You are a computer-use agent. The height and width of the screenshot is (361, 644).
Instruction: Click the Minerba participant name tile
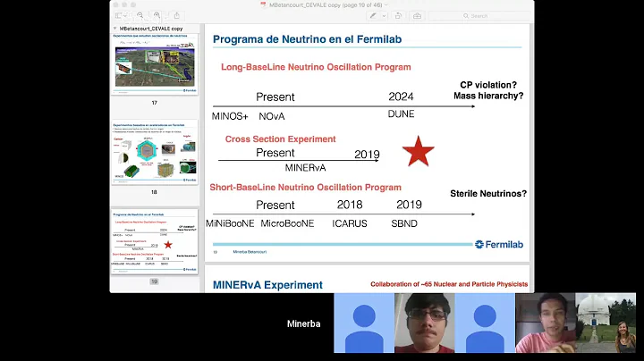303,323
